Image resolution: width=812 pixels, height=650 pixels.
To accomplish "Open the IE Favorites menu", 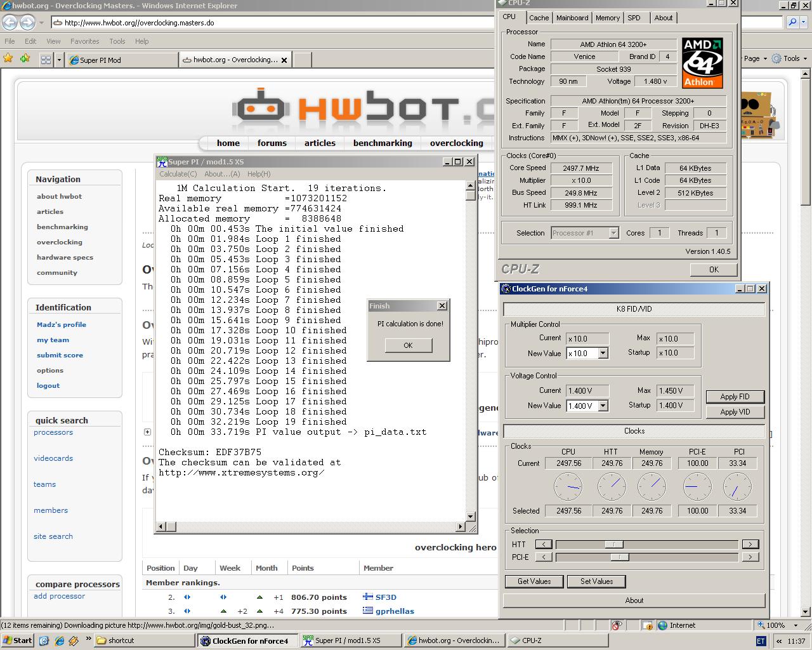I will pos(84,41).
